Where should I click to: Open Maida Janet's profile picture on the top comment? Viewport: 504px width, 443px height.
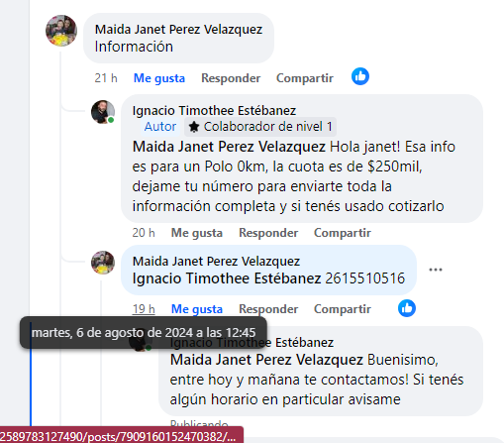pyautogui.click(x=61, y=31)
